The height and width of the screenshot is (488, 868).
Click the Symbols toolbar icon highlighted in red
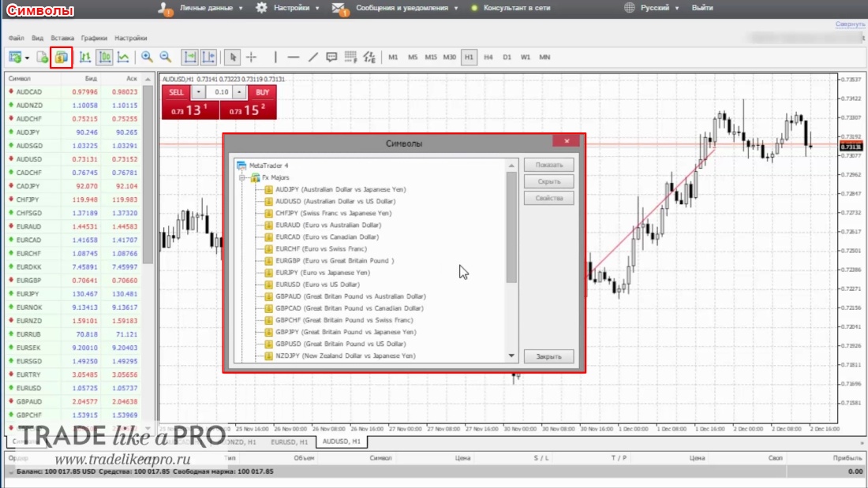click(61, 58)
